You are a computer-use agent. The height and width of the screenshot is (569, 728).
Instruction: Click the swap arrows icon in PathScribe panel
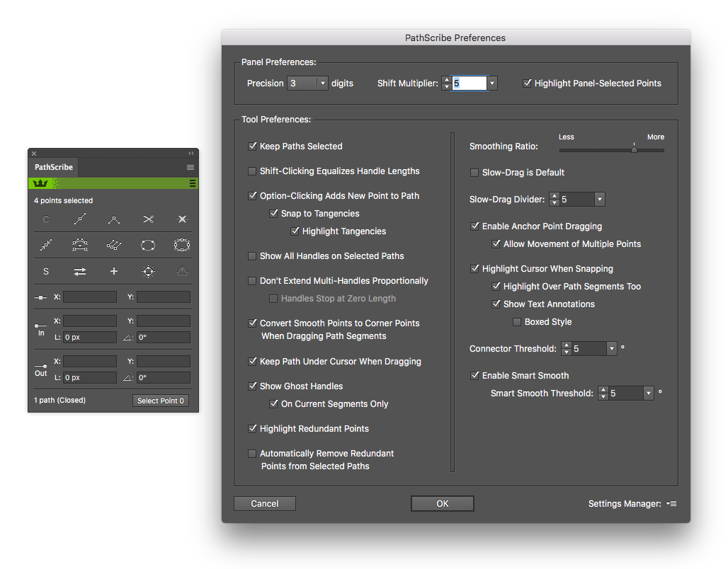80,272
